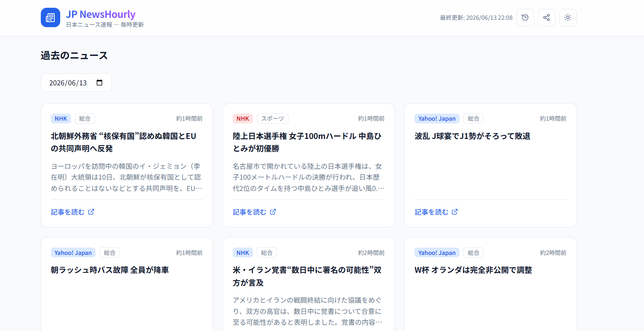Click the subtitle 日本ニュース速報 — 毎時更新
The width and height of the screenshot is (644, 331).
(x=105, y=25)
